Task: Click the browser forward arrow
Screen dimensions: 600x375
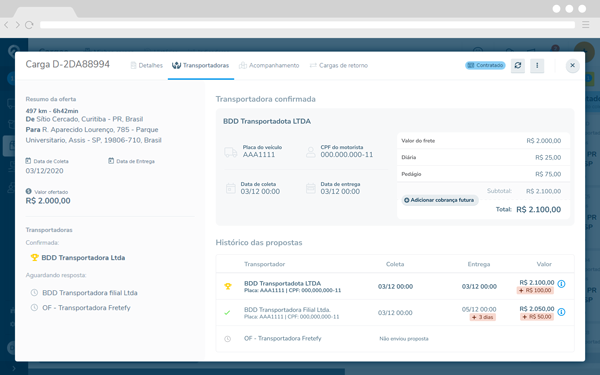Action: click(x=18, y=25)
